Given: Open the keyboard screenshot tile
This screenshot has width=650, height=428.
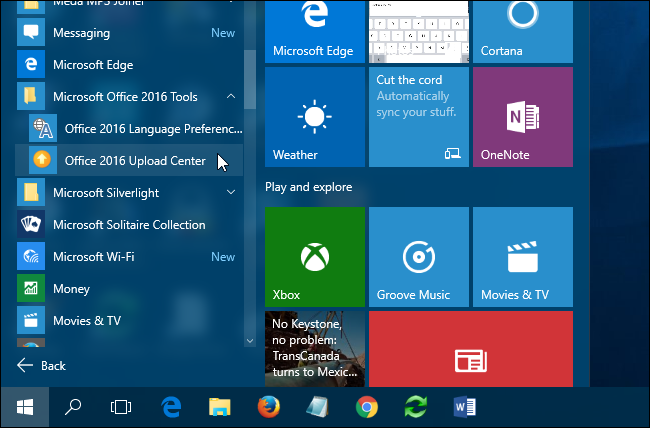Looking at the screenshot, I should (x=419, y=32).
